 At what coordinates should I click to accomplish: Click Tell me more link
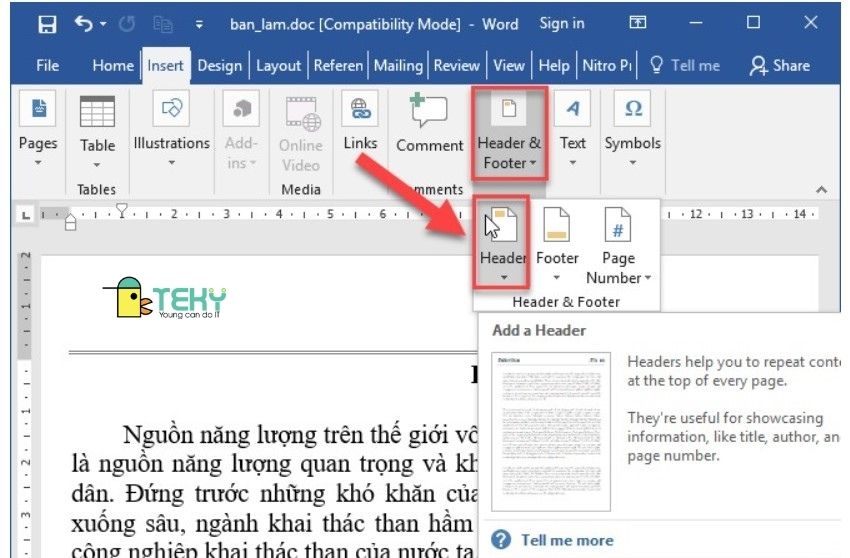(x=567, y=540)
